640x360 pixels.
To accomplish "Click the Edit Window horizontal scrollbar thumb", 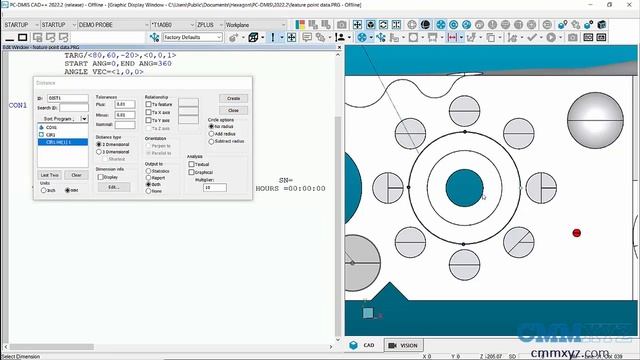I will pyautogui.click(x=52, y=347).
